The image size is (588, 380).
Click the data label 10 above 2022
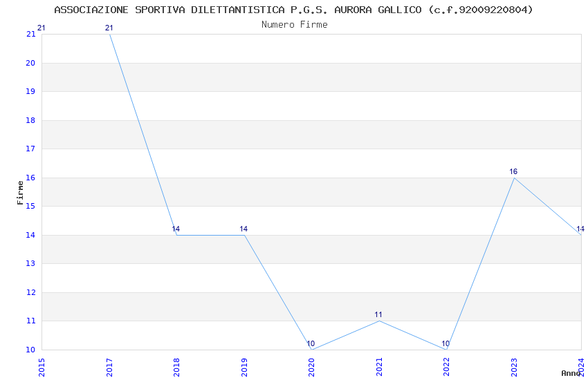click(x=445, y=343)
